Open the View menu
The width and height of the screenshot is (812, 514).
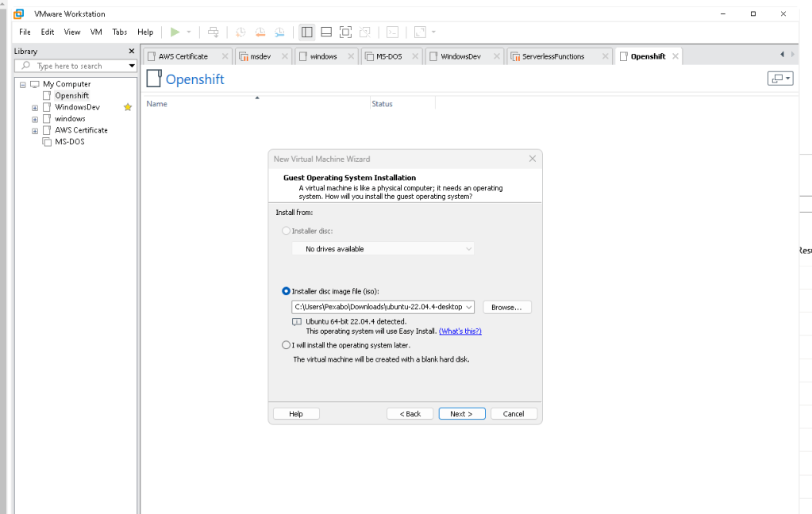pyautogui.click(x=72, y=32)
